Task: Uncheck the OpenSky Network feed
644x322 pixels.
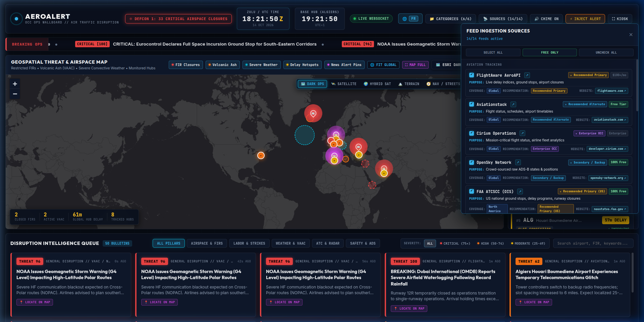Action: (472, 163)
